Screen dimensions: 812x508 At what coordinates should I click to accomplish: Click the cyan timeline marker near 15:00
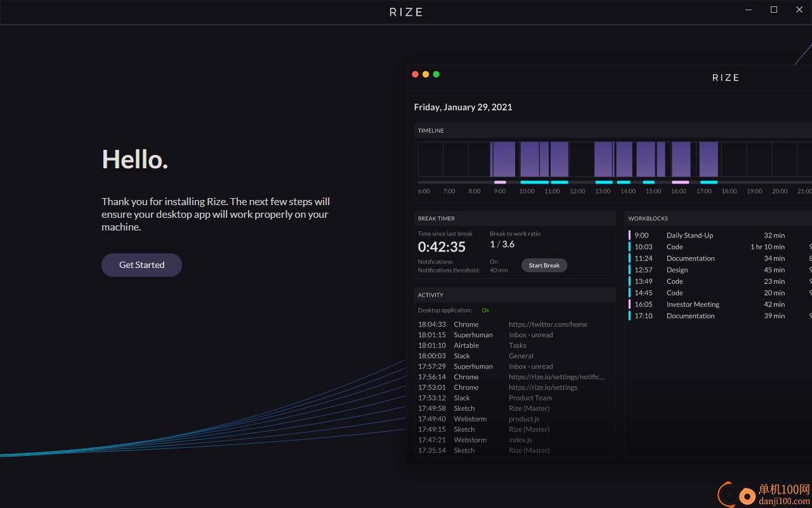click(x=648, y=182)
